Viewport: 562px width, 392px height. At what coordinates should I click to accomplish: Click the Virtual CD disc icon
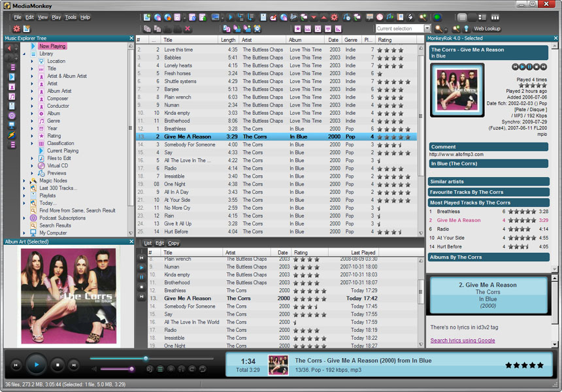pyautogui.click(x=41, y=166)
